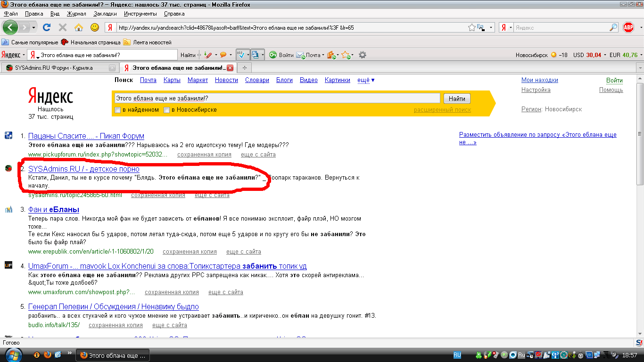Screen dimensions: 644x362
Task: Open the back/forward history dropdown arrow
Action: tap(34, 27)
